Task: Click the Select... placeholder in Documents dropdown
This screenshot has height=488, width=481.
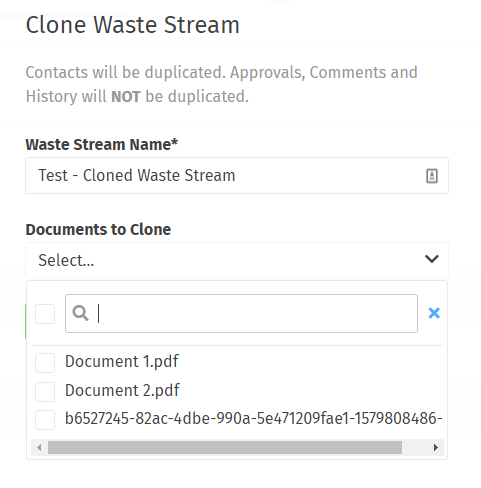Action: point(66,260)
